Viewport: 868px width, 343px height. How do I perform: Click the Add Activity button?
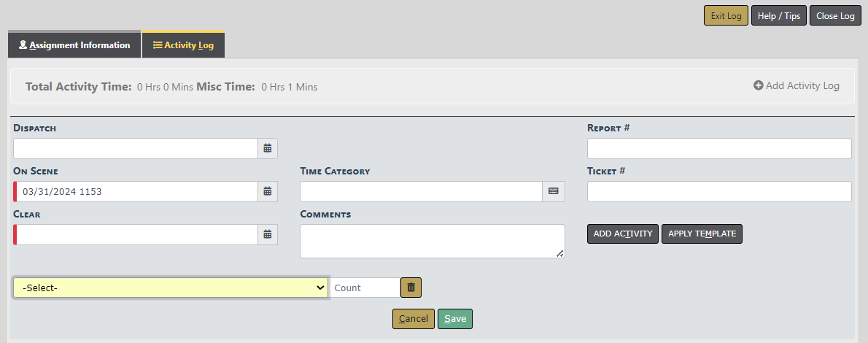tap(623, 234)
